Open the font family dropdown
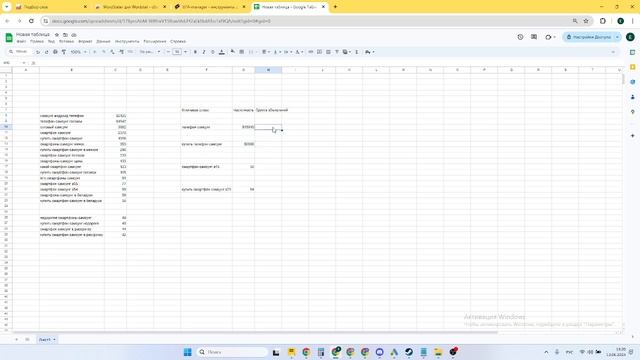Screen dimensions: 640x360 click(x=149, y=52)
